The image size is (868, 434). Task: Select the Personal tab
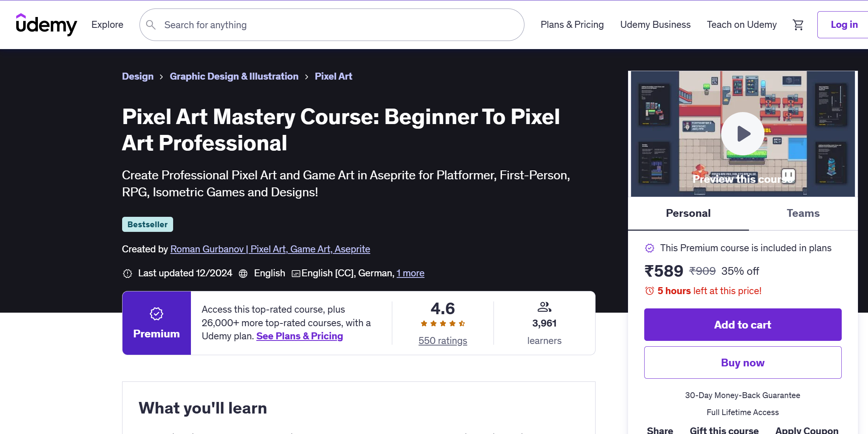click(688, 213)
